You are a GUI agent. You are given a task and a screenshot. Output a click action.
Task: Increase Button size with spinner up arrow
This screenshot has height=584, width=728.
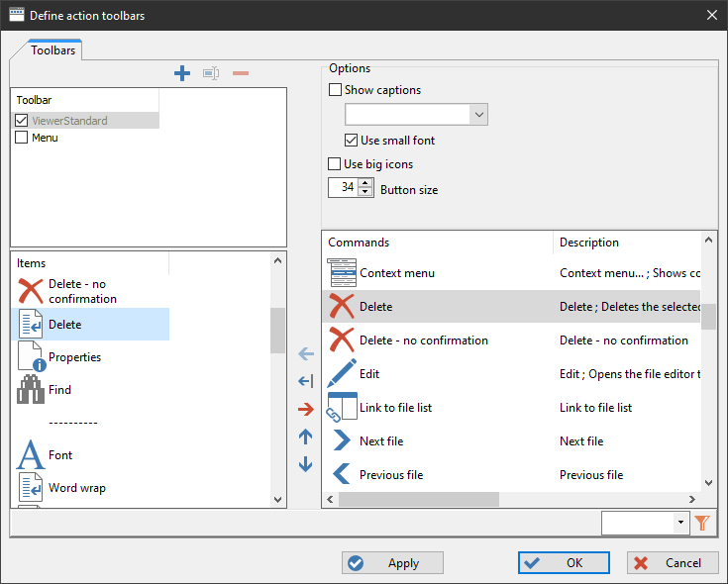[365, 183]
